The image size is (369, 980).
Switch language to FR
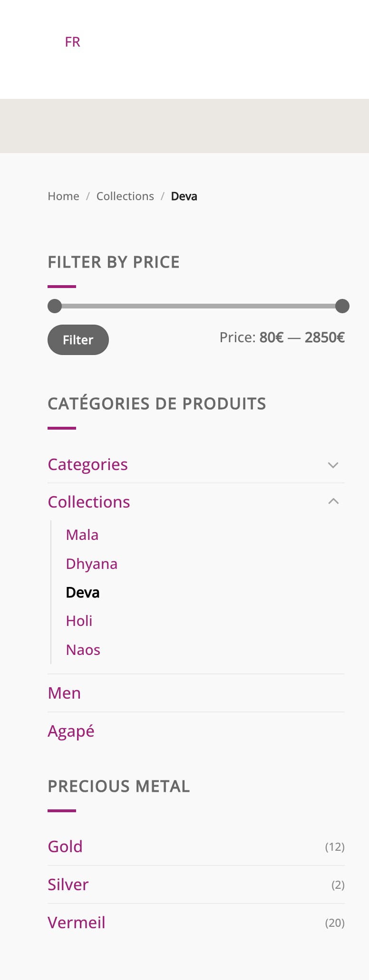tap(72, 42)
